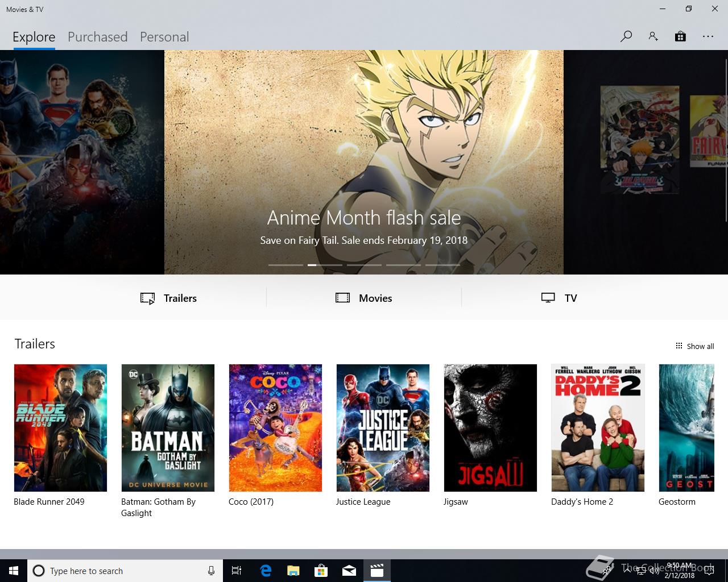Open the TV category button
728x582 pixels.
pos(559,298)
